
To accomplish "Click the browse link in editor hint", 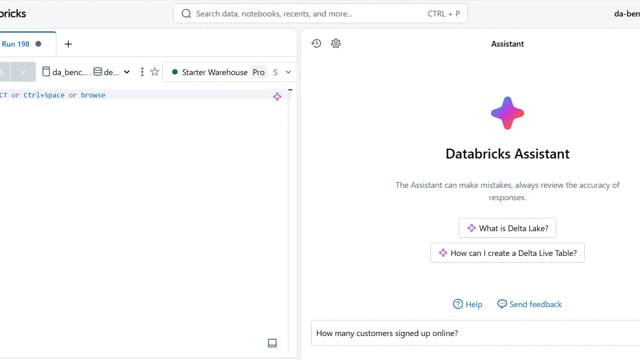I will 93,95.
